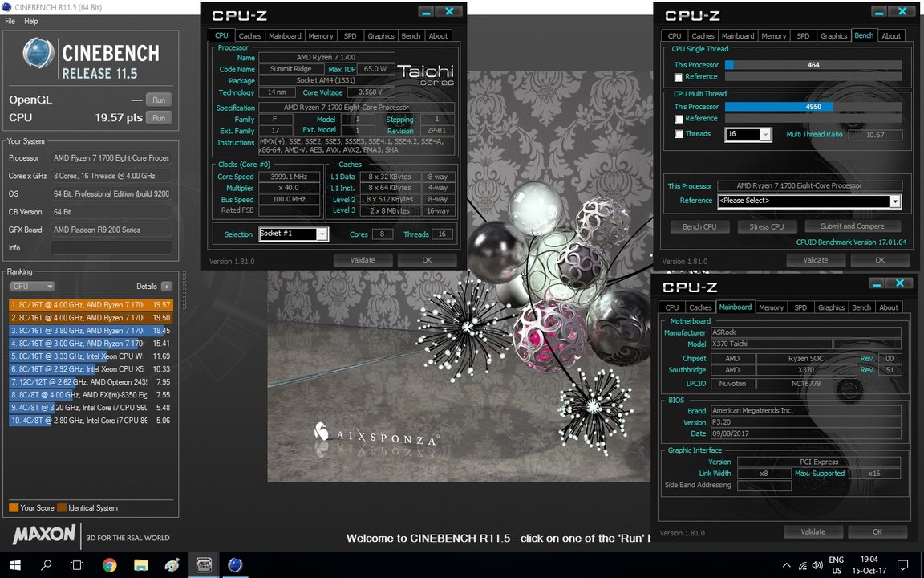Screen dimensions: 924x578
Task: Switch ENG US input language indicator
Action: (837, 565)
